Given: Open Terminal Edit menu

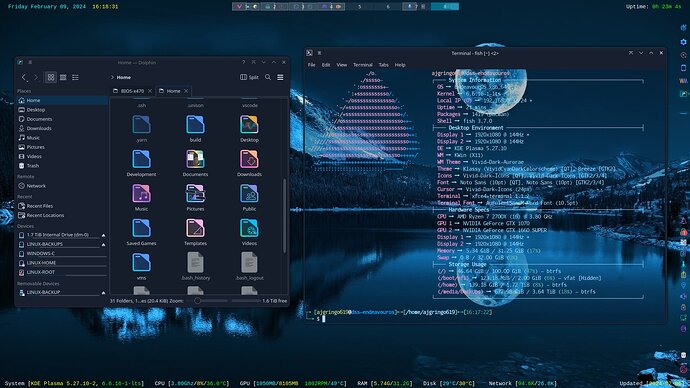Looking at the screenshot, I should coord(326,65).
